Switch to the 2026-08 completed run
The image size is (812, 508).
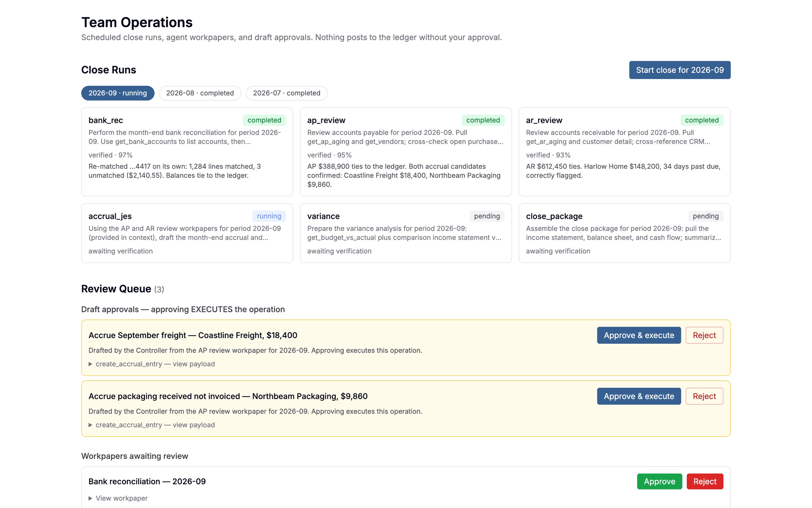pyautogui.click(x=200, y=93)
